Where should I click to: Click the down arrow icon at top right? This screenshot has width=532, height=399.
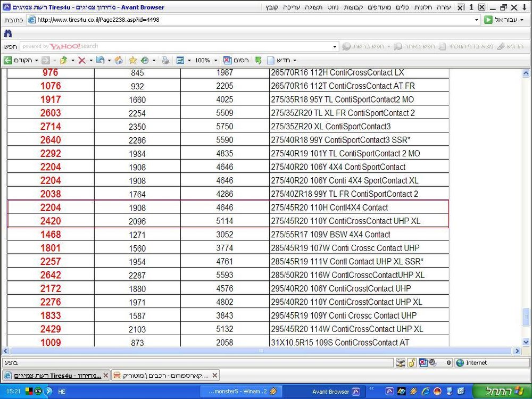[x=525, y=7]
